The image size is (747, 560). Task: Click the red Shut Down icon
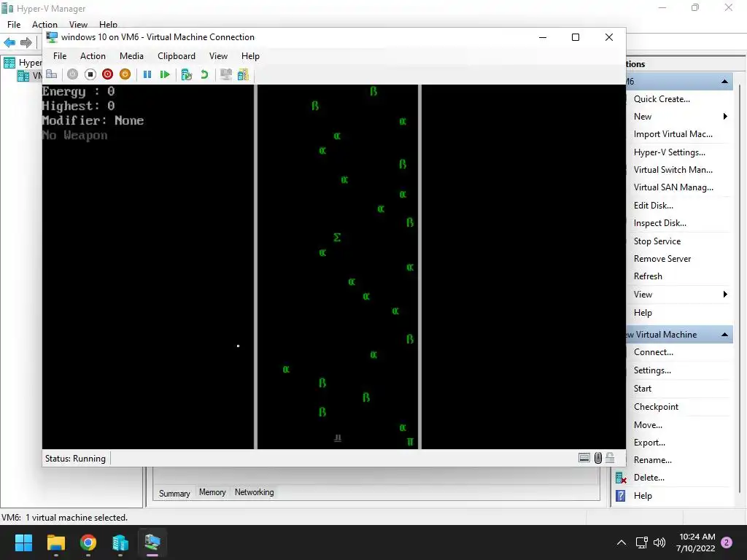(108, 74)
